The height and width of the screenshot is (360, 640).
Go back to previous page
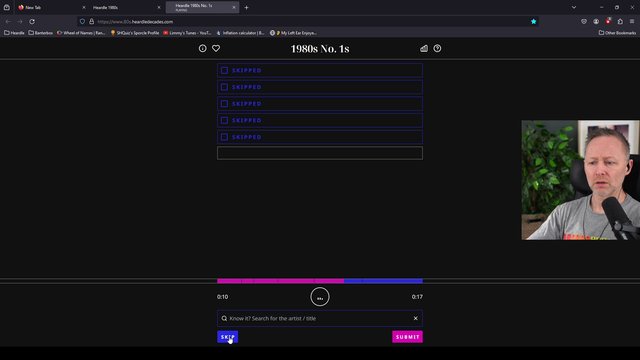click(8, 22)
